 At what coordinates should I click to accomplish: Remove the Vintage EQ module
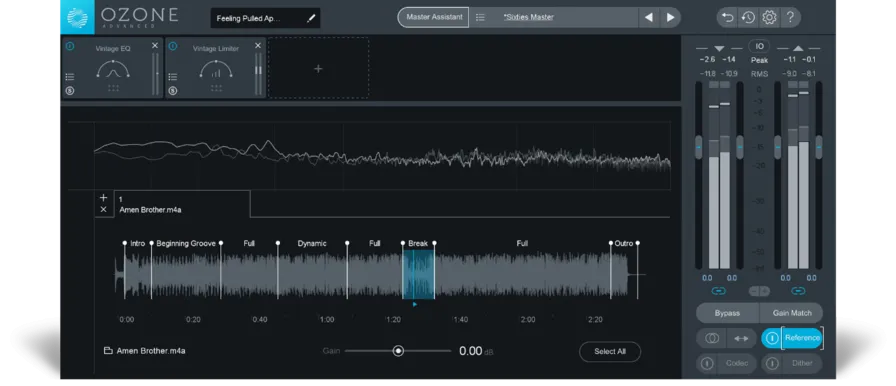(x=155, y=46)
